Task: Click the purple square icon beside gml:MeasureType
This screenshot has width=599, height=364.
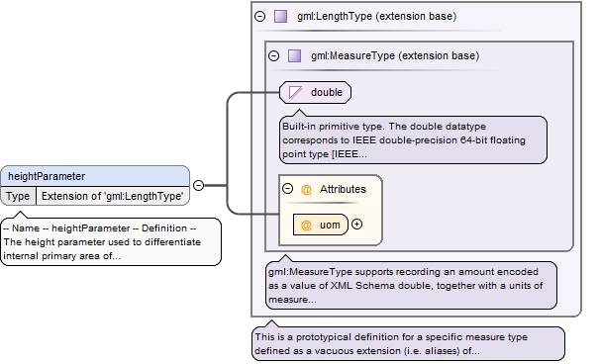Action: click(294, 56)
